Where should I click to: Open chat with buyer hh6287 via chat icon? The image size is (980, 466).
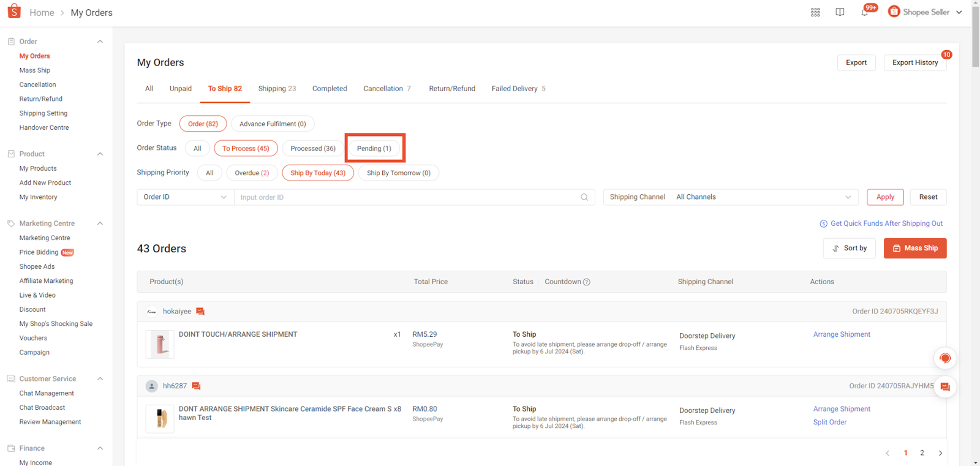click(196, 386)
